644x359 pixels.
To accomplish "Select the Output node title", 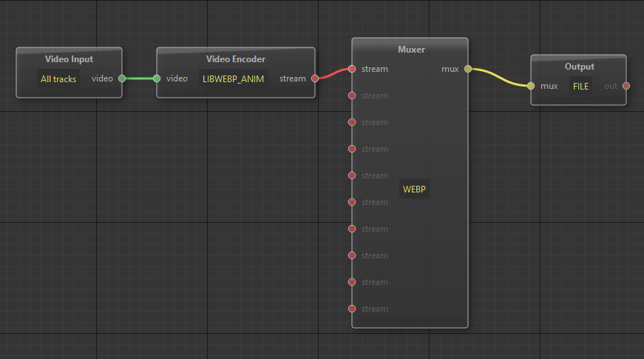I will (x=579, y=67).
